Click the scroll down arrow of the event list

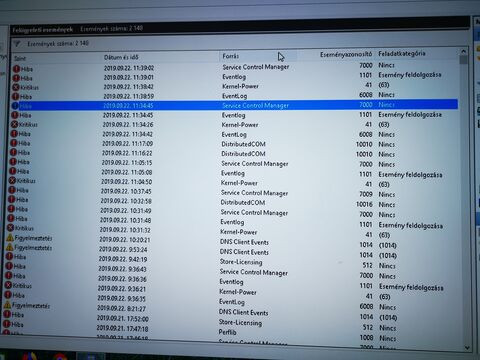coord(467,347)
